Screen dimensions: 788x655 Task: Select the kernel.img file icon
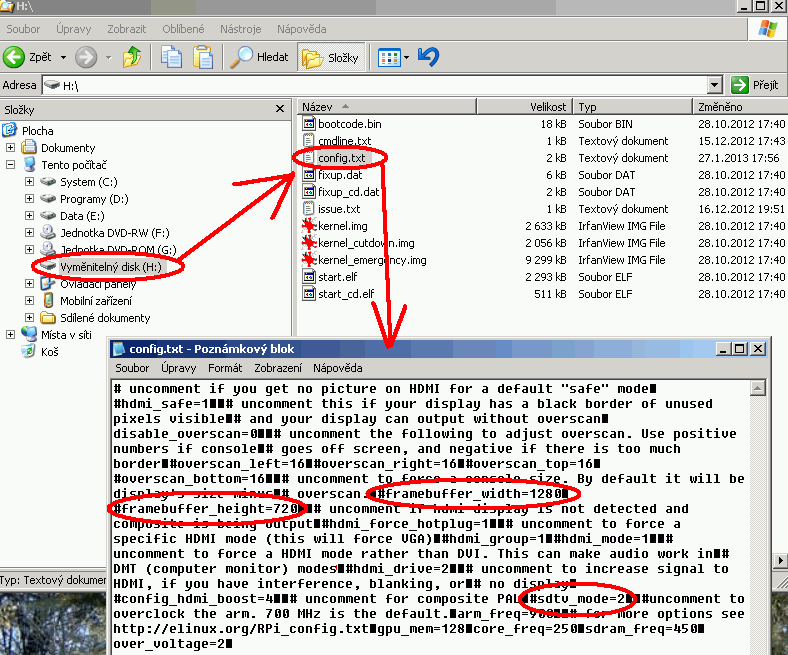(309, 226)
